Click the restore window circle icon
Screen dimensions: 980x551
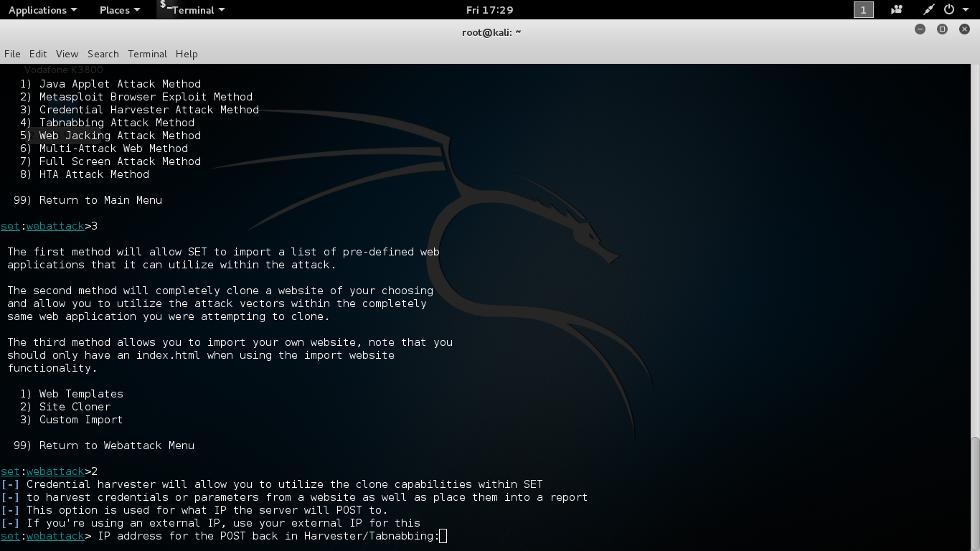(x=941, y=29)
